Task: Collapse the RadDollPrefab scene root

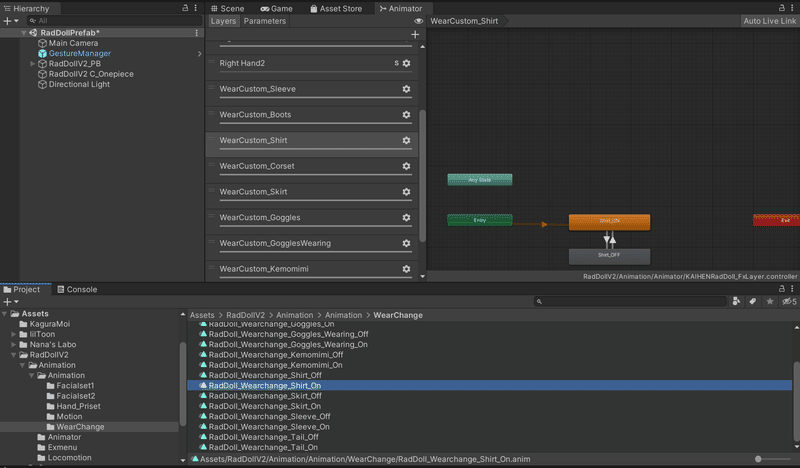Action: (x=23, y=33)
